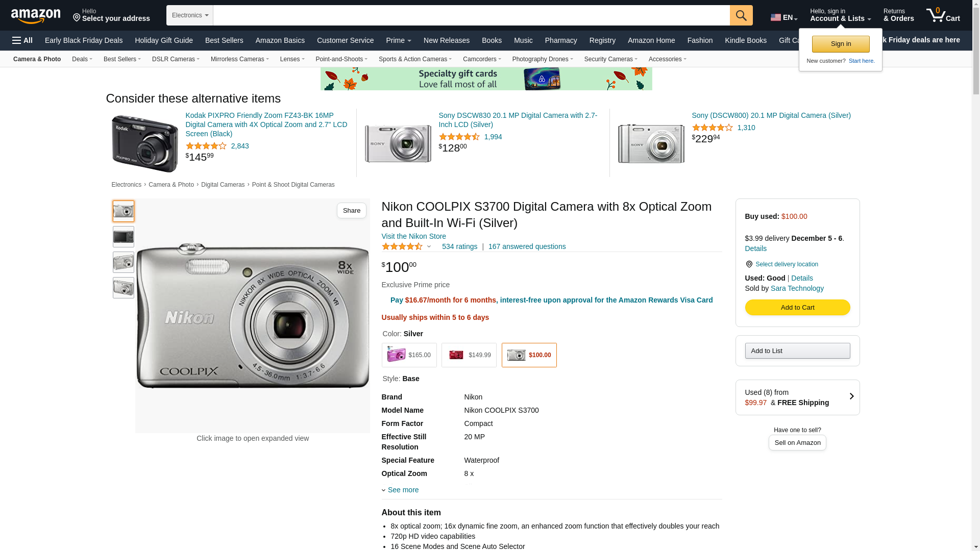Select the second product thumbnail showing camera back
980x551 pixels.
pos(124,237)
